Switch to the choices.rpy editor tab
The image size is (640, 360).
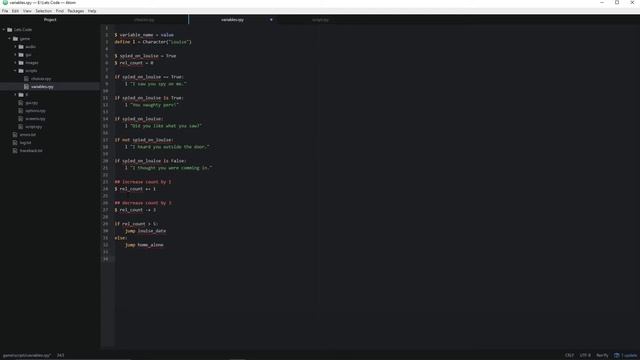pos(144,20)
